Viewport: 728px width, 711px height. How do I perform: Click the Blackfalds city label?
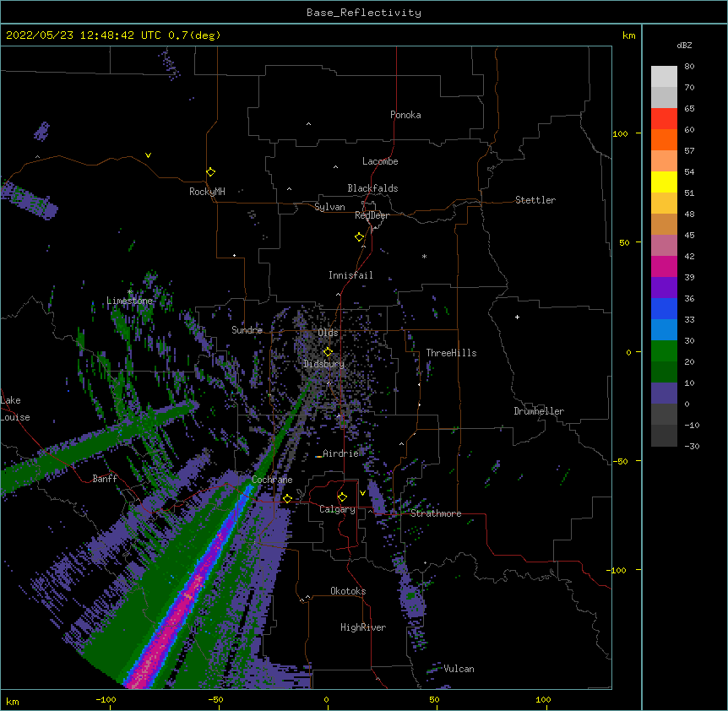tap(372, 188)
